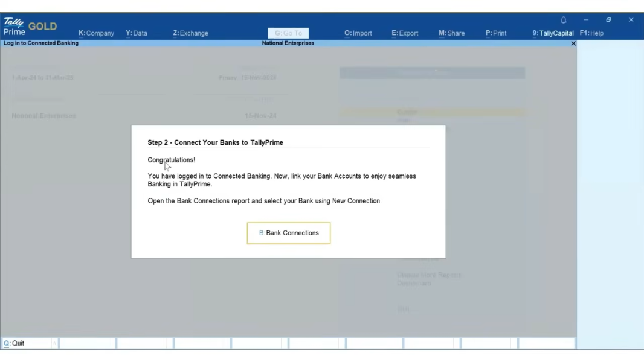Open 9: TallyCapital
Image resolution: width=644 pixels, height=362 pixels.
coord(553,33)
